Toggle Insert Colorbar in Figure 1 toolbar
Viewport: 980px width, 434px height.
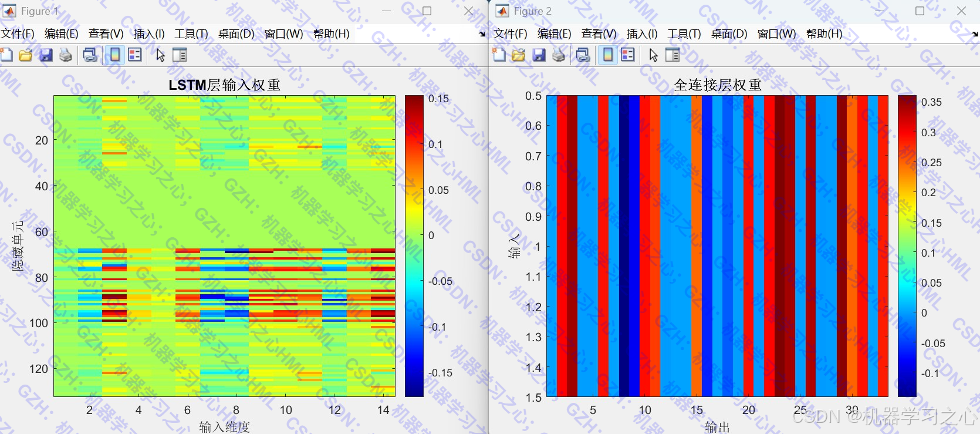(115, 55)
